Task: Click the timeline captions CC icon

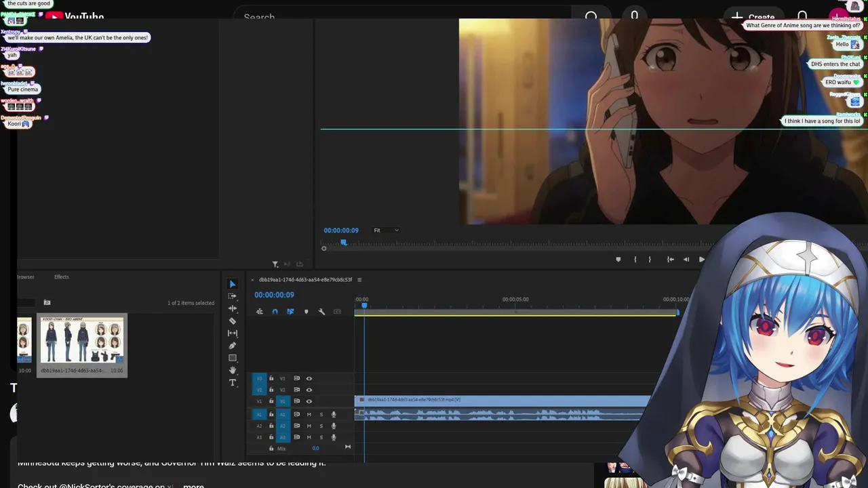Action: [337, 312]
